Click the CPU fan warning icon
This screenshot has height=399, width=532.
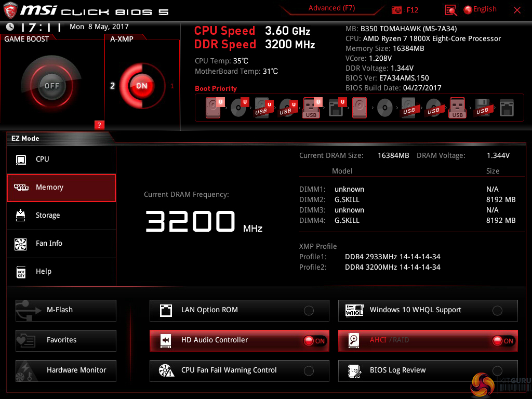(x=166, y=370)
